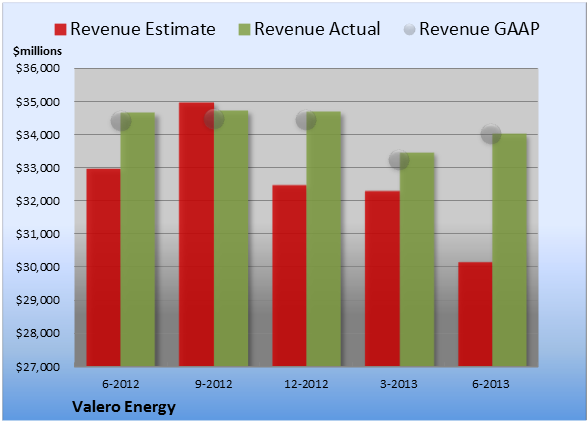
Task: Click the '6-2013' quarter label
Action: pyautogui.click(x=491, y=384)
